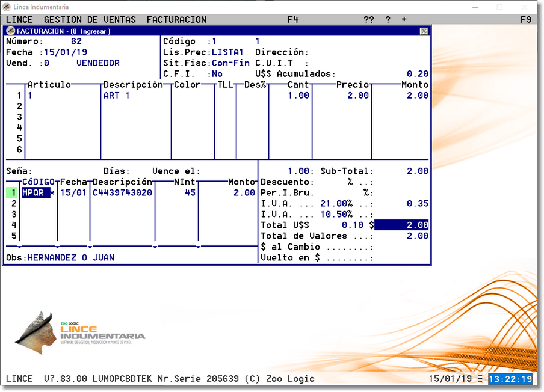Click the Seña label
The width and height of the screenshot is (544, 392).
pos(19,171)
